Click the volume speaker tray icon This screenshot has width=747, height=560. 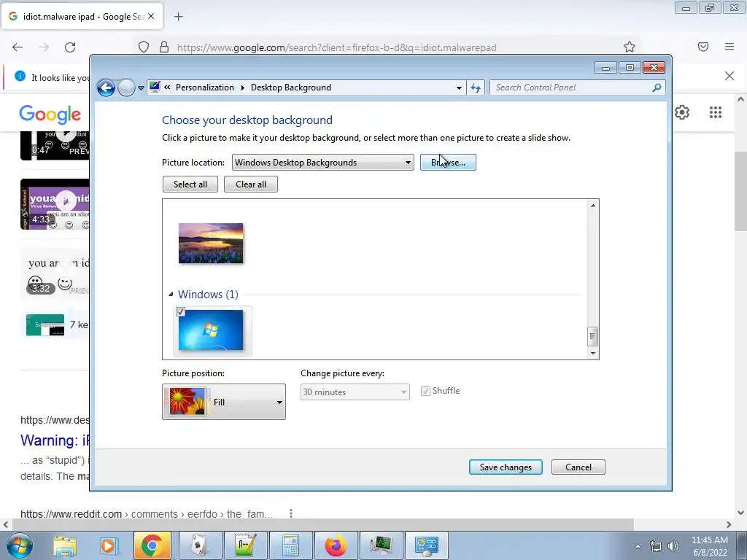tap(673, 546)
